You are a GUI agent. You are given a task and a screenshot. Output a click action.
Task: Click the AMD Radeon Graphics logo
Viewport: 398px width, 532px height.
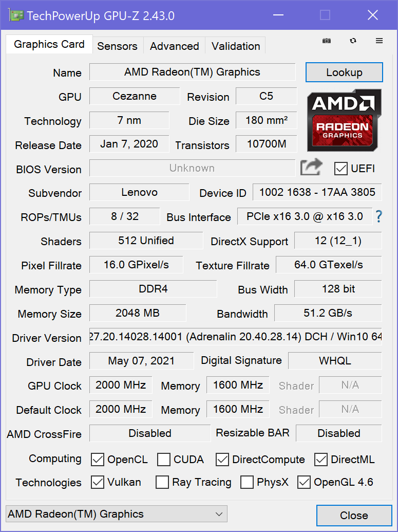click(344, 120)
